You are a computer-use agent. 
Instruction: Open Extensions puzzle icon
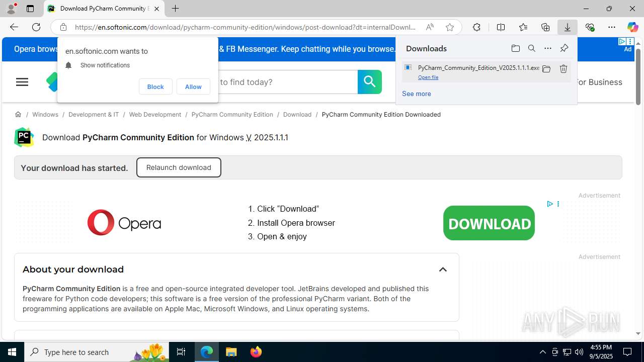click(476, 27)
